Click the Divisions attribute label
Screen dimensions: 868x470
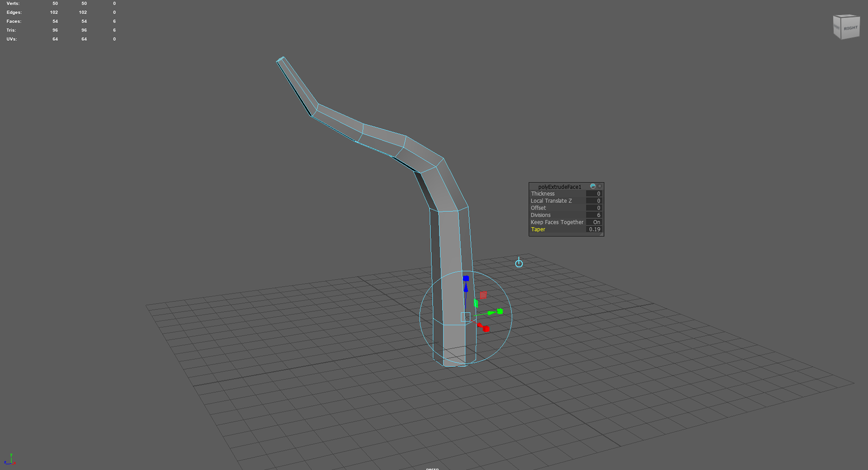coord(541,215)
